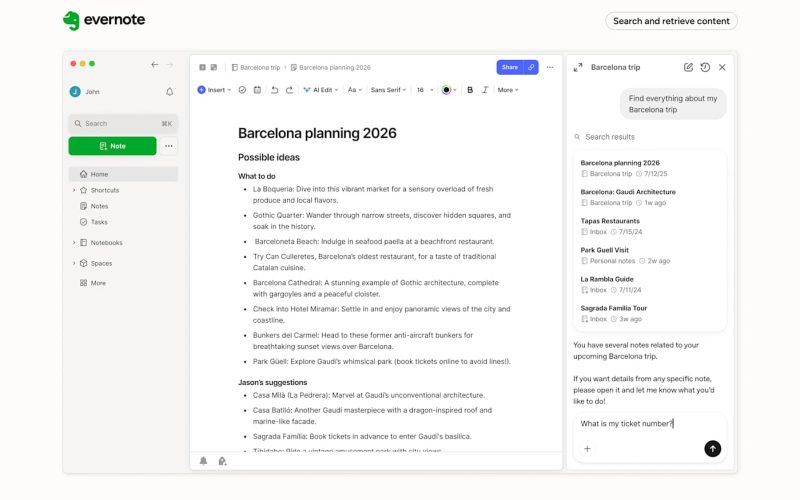Click the add tag icon at note bottom
The image size is (800, 500).
(222, 461)
